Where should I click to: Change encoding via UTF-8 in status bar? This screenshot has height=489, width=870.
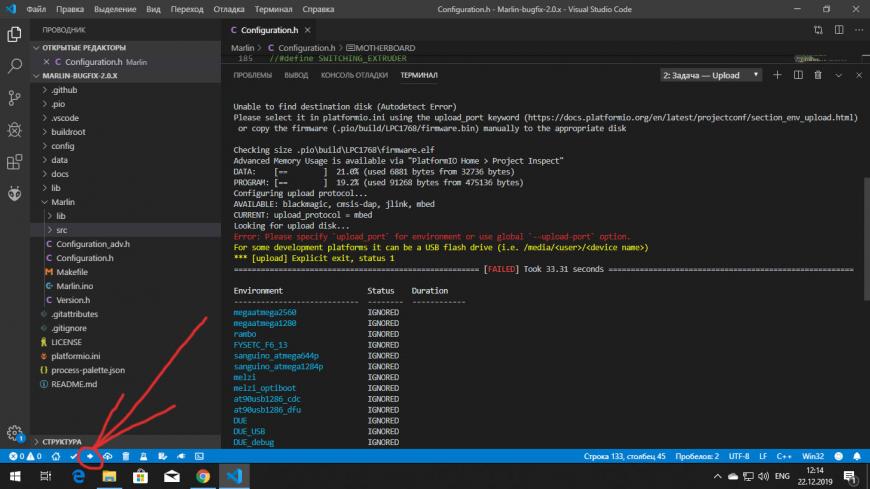(739, 456)
